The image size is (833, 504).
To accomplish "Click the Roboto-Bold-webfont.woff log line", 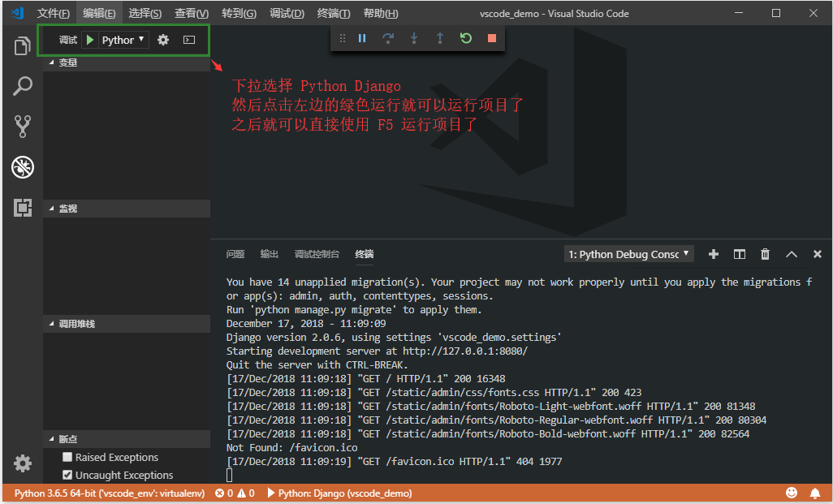I will 488,434.
